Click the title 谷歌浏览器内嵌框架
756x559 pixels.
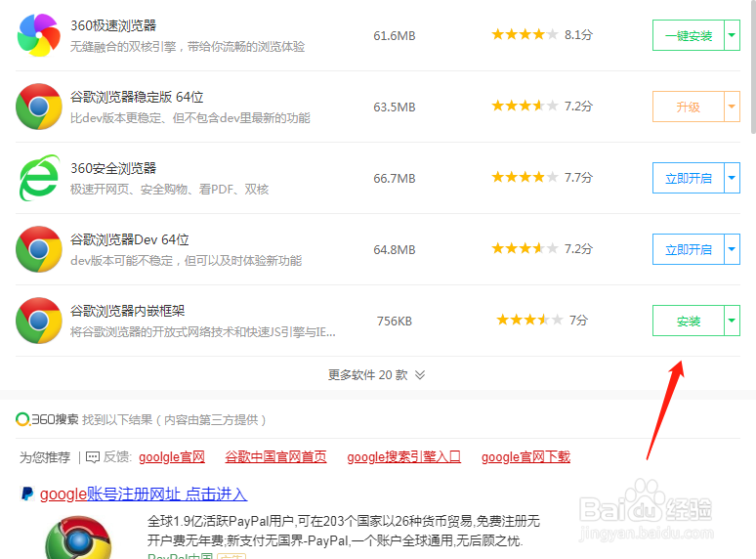coord(128,311)
